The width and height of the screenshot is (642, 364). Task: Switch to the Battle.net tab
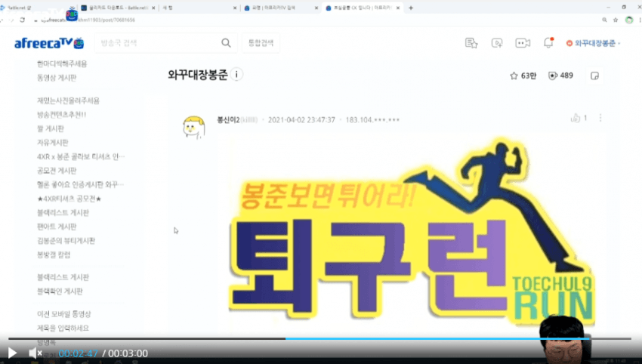[x=37, y=8]
